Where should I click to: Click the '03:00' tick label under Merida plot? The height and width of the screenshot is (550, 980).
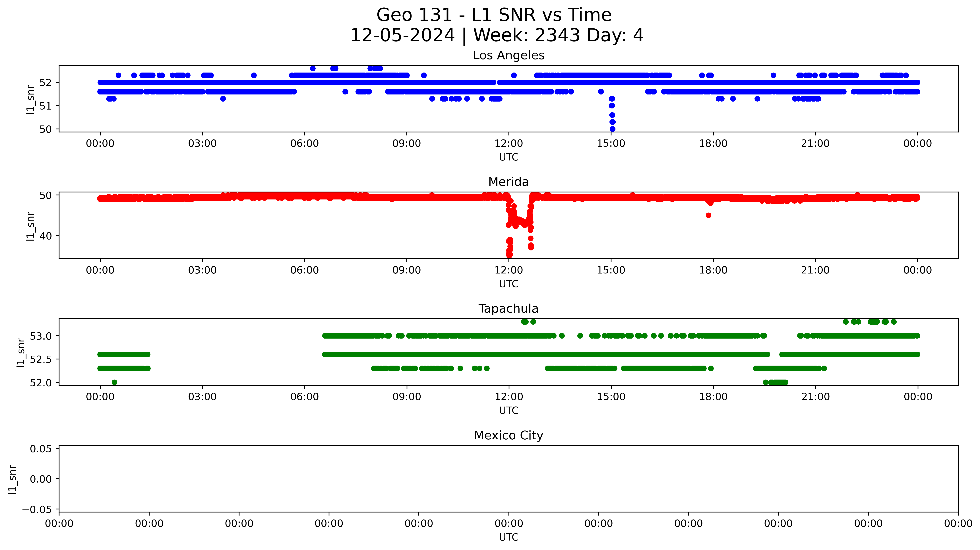(x=202, y=270)
